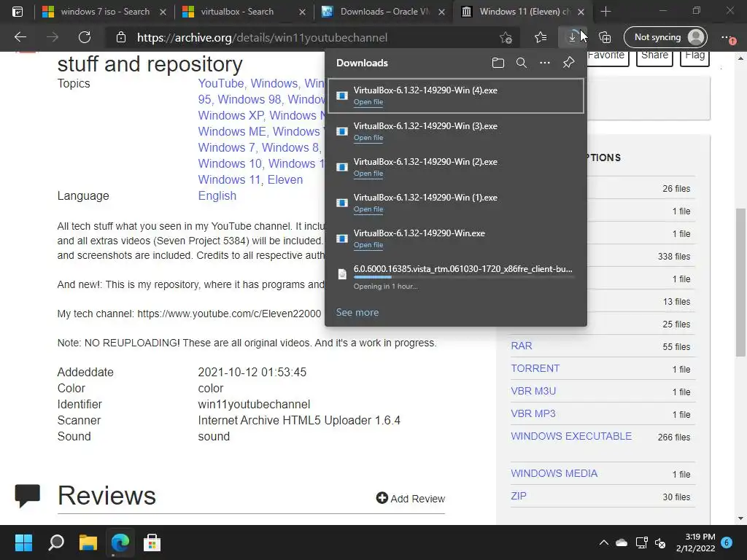Close the virtualbox search tab

[x=302, y=12]
